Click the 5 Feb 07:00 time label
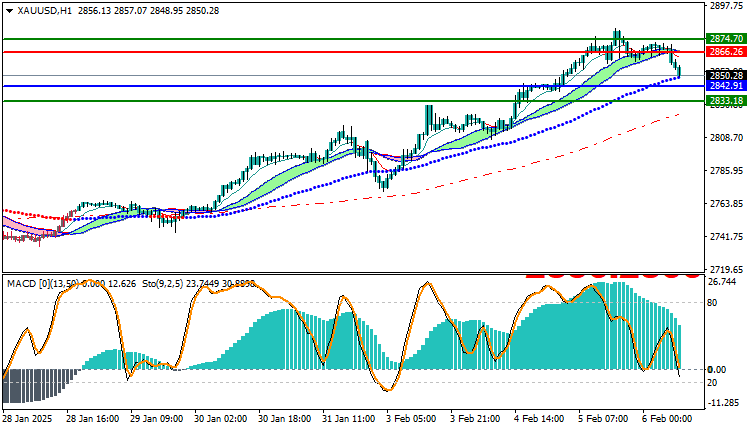 click(603, 419)
